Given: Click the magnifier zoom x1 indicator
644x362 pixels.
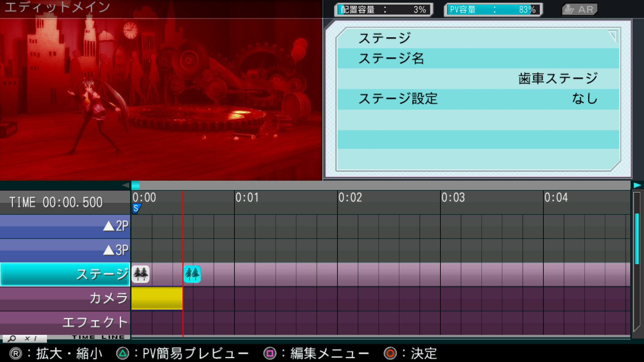Looking at the screenshot, I should 24,338.
